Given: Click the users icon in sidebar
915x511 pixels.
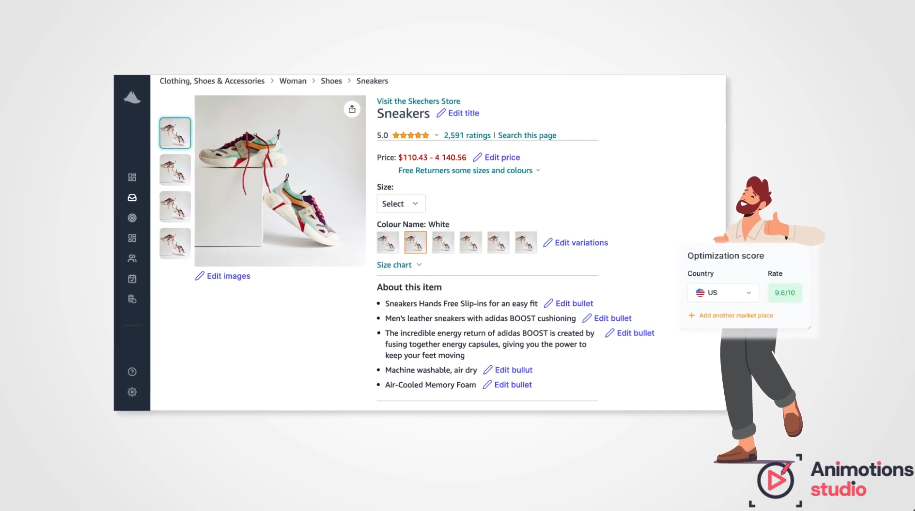Looking at the screenshot, I should point(132,258).
